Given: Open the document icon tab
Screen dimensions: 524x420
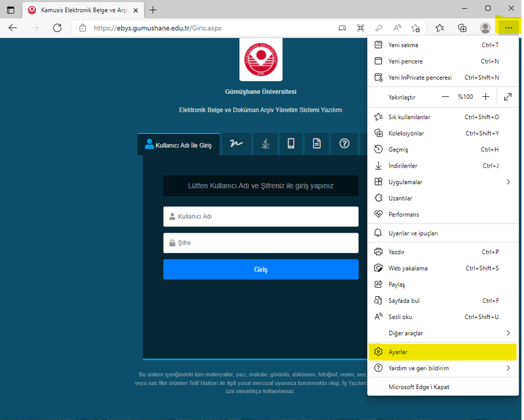Looking at the screenshot, I should [317, 143].
